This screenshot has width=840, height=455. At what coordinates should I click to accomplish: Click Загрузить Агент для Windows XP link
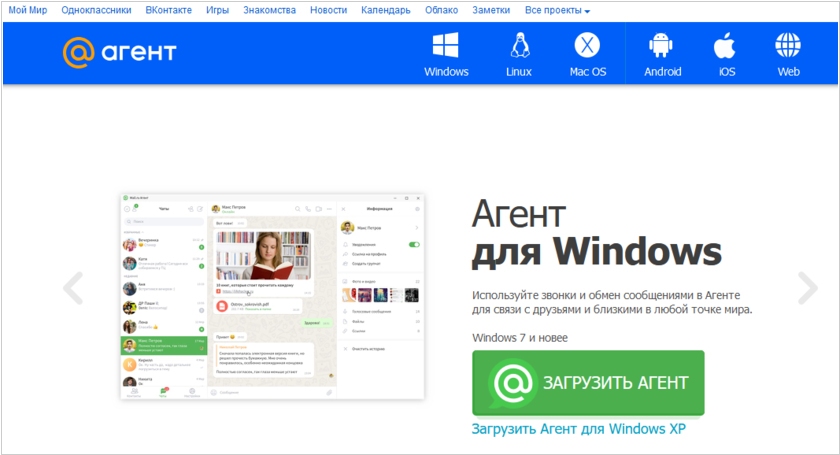point(579,429)
